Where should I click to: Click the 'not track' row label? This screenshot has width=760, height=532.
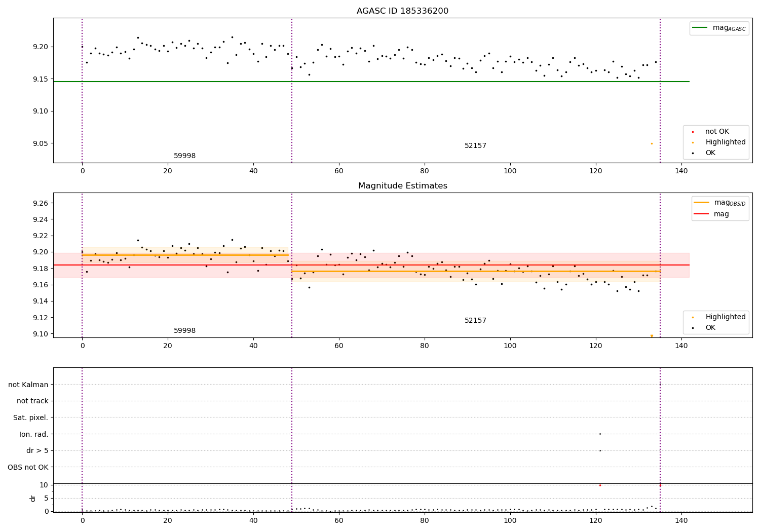coord(32,401)
